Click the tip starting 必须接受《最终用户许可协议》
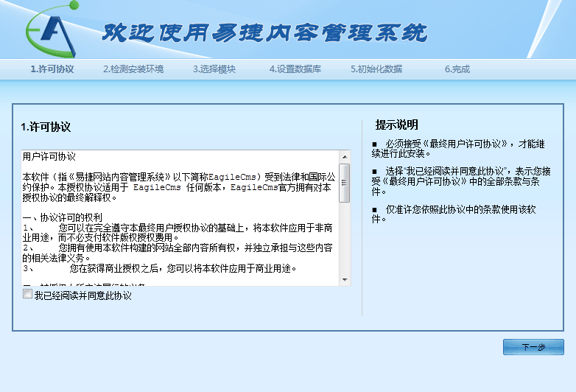The image size is (576, 392). coord(458,148)
